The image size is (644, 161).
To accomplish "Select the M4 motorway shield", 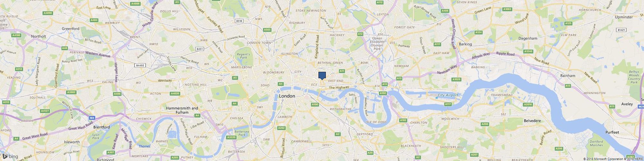I will coord(92,118).
